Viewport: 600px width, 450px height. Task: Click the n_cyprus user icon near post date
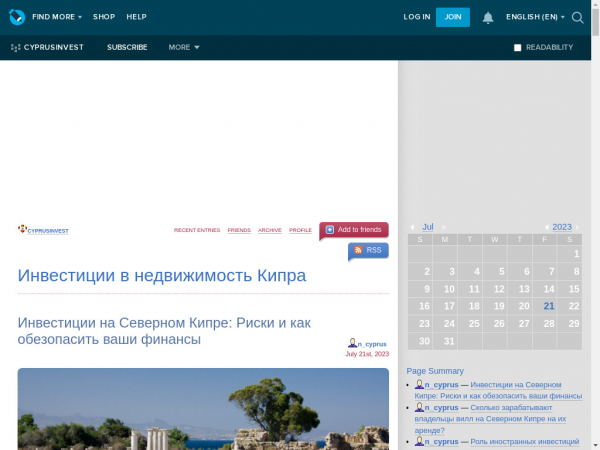(x=352, y=343)
